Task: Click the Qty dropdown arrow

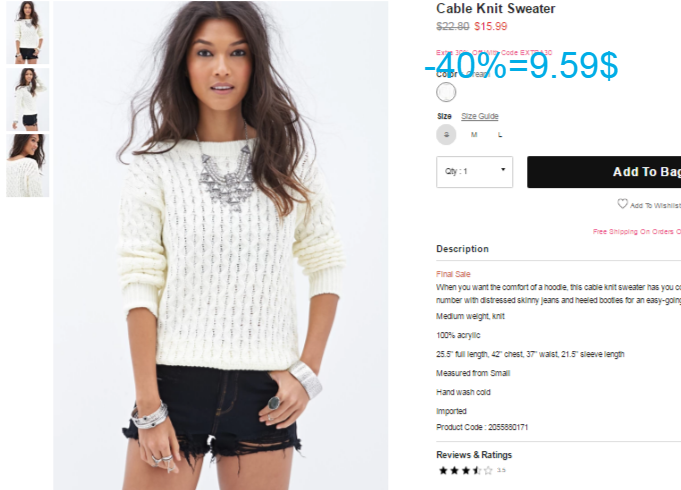Action: click(x=503, y=169)
